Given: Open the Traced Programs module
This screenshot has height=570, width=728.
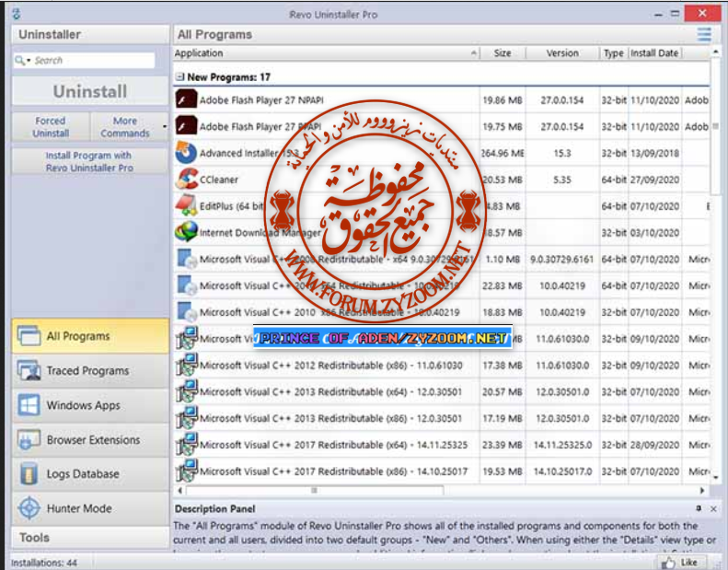Looking at the screenshot, I should pos(90,370).
